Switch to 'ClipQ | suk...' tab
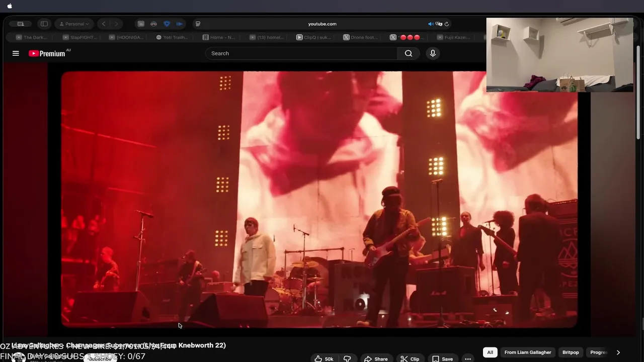The width and height of the screenshot is (644, 362). click(313, 37)
